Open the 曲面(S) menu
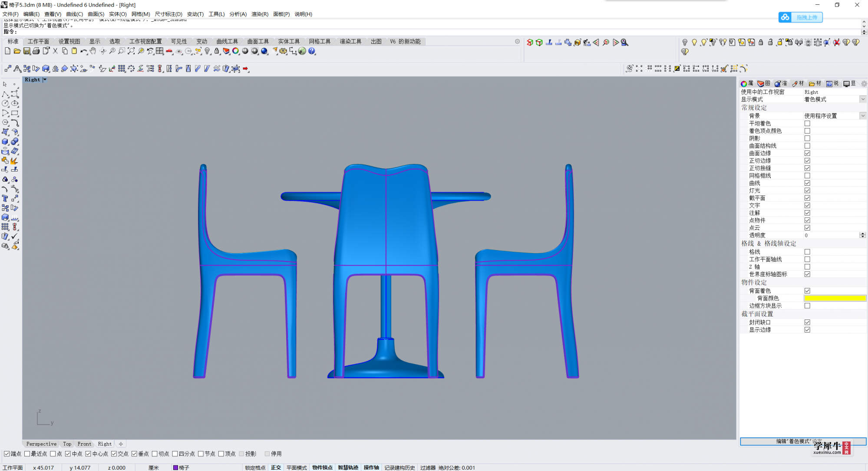Image resolution: width=868 pixels, height=471 pixels. 96,14
